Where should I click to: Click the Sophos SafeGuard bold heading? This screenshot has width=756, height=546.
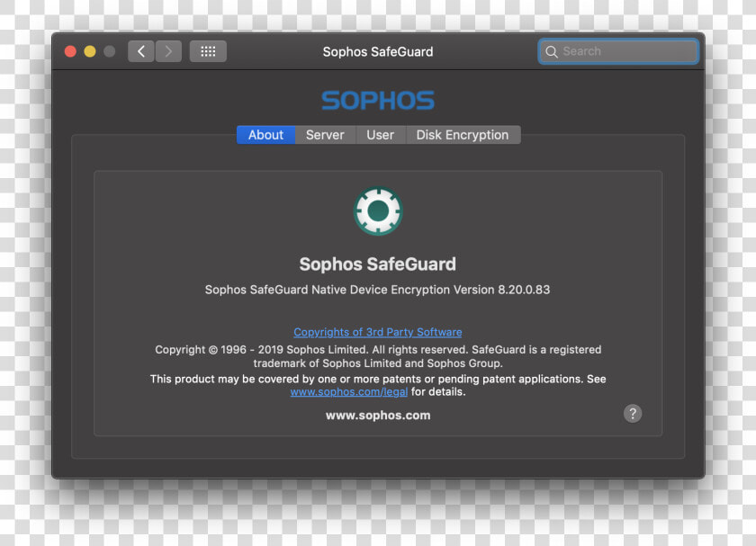(x=377, y=264)
